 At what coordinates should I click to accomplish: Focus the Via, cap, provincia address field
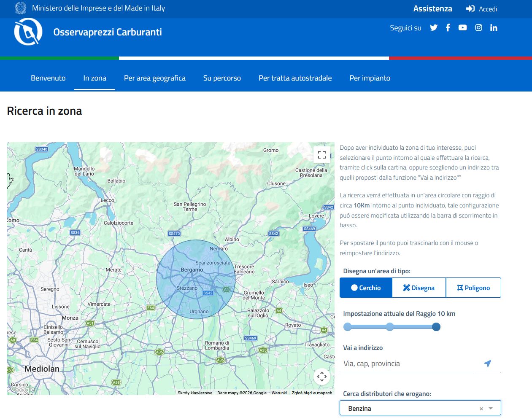tap(407, 363)
